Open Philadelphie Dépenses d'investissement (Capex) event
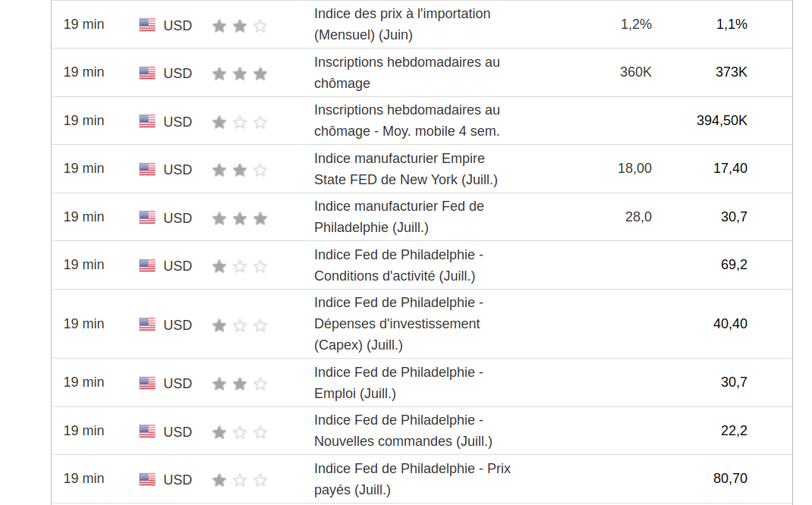Viewport: 812px width, 505px height. [398, 324]
